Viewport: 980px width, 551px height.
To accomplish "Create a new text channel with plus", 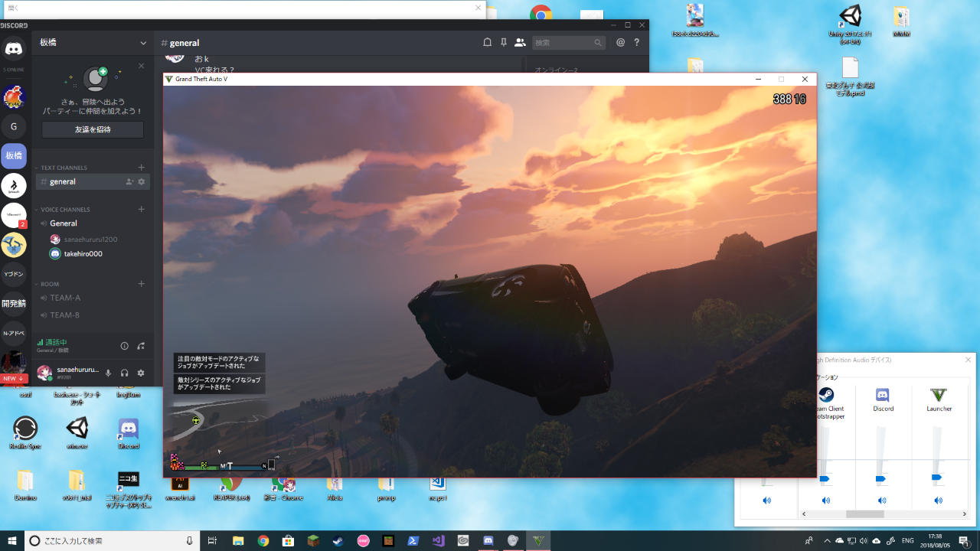I will coord(141,168).
